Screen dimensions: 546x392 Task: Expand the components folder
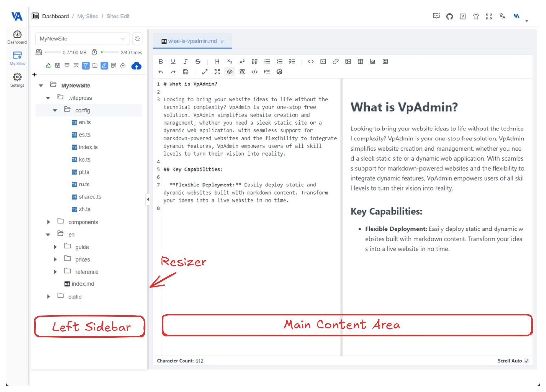(x=48, y=222)
